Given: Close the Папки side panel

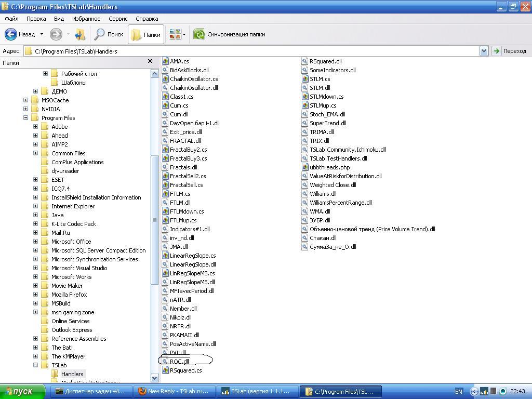Looking at the screenshot, I should pyautogui.click(x=150, y=61).
